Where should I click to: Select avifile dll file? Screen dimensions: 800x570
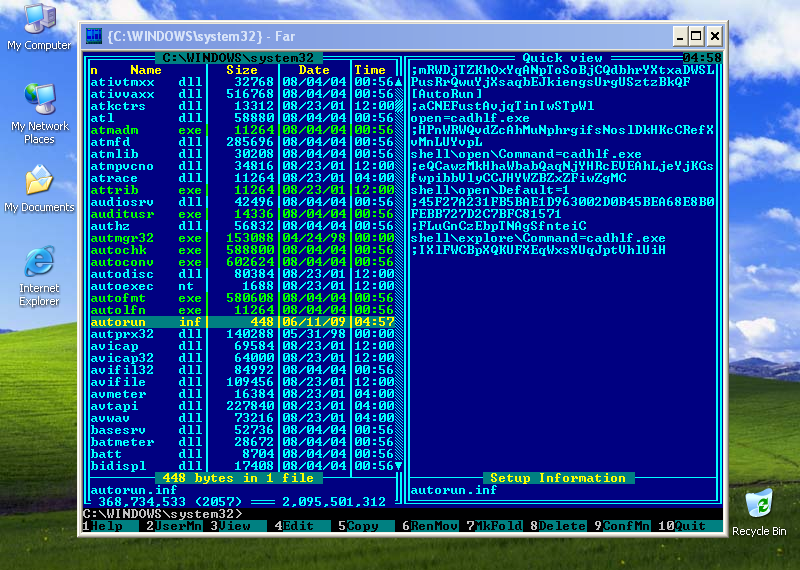[x=242, y=382]
